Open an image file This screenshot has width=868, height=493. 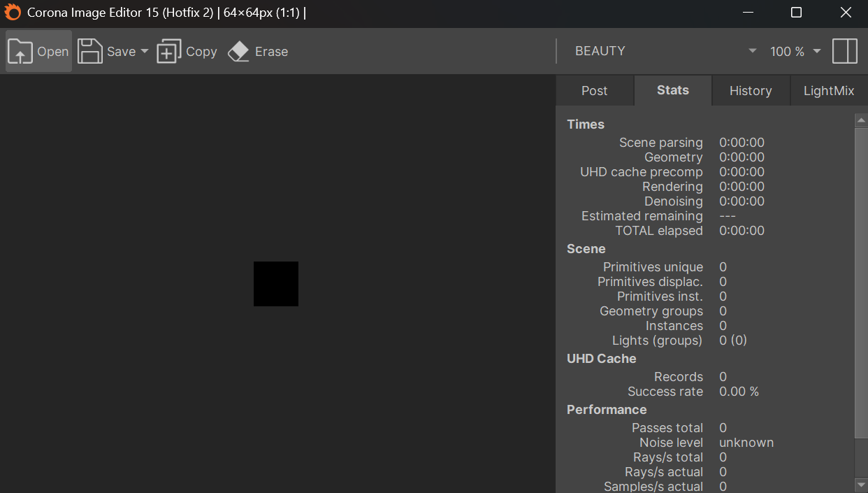tap(38, 51)
